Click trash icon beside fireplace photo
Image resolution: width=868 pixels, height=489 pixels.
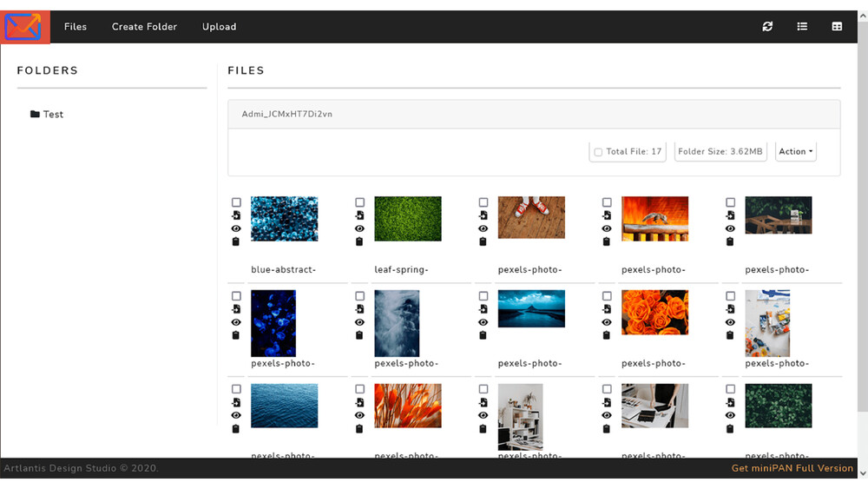(606, 241)
